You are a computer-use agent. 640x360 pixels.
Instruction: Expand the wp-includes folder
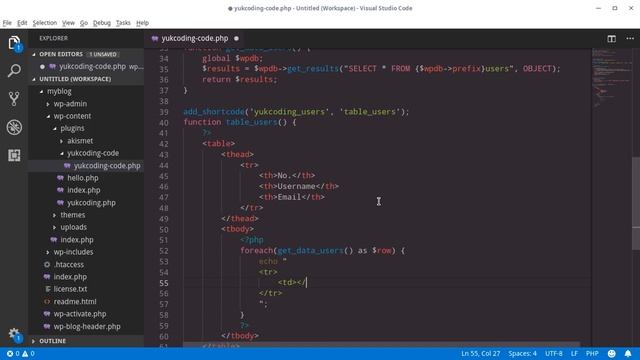(x=48, y=252)
